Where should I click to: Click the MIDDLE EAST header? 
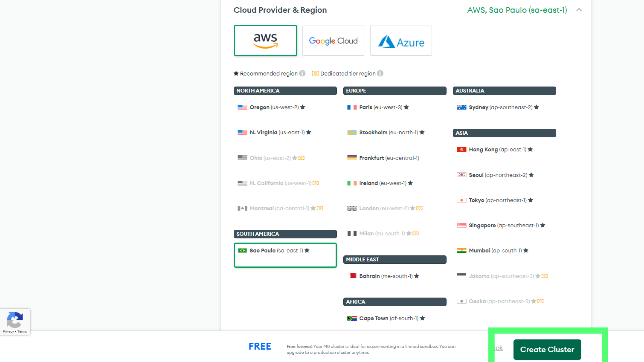point(395,260)
